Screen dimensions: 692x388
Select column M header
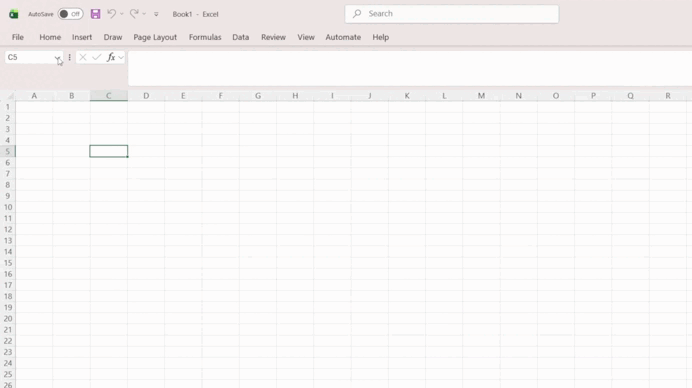click(481, 96)
